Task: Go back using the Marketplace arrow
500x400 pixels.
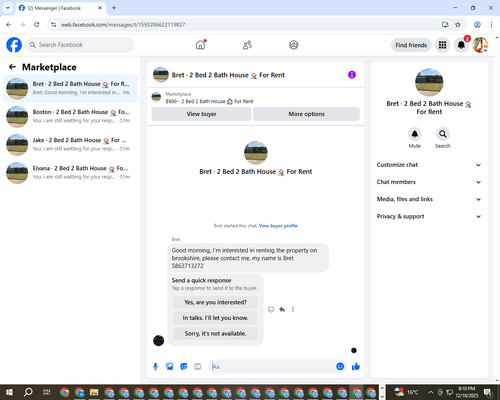Action: (12, 67)
